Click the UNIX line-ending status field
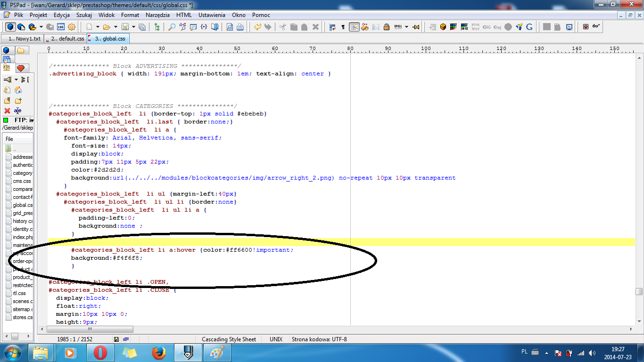Screen dimensions: 644x362 coord(276,339)
